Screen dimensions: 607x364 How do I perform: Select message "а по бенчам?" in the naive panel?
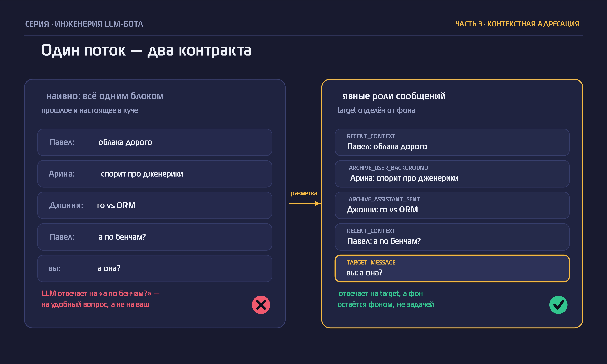[x=122, y=237]
